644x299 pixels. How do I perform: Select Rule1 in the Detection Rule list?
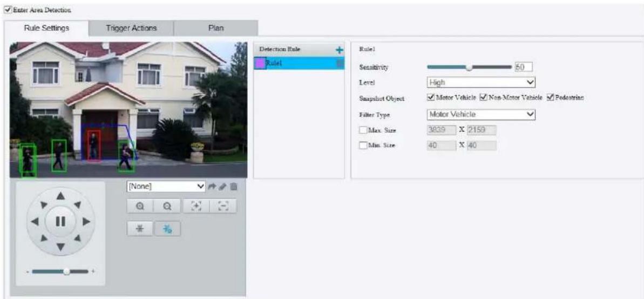299,63
